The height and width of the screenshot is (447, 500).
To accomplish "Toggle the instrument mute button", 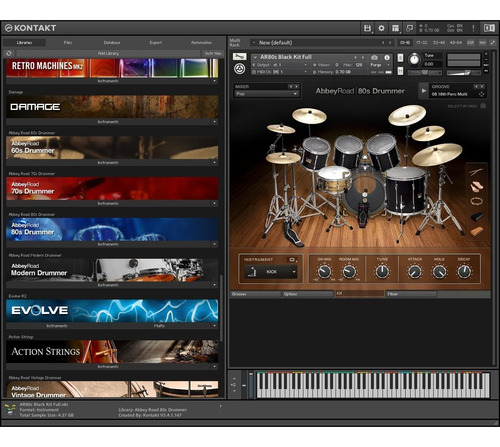I will [400, 71].
